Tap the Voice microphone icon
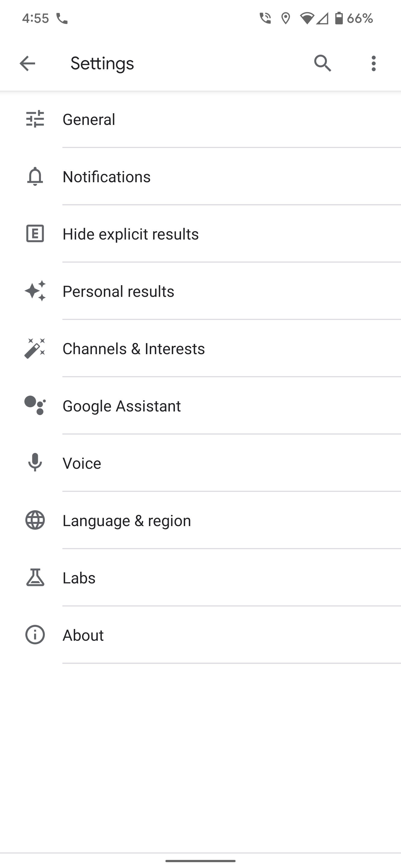Screen dimensions: 401x868 click(x=35, y=463)
